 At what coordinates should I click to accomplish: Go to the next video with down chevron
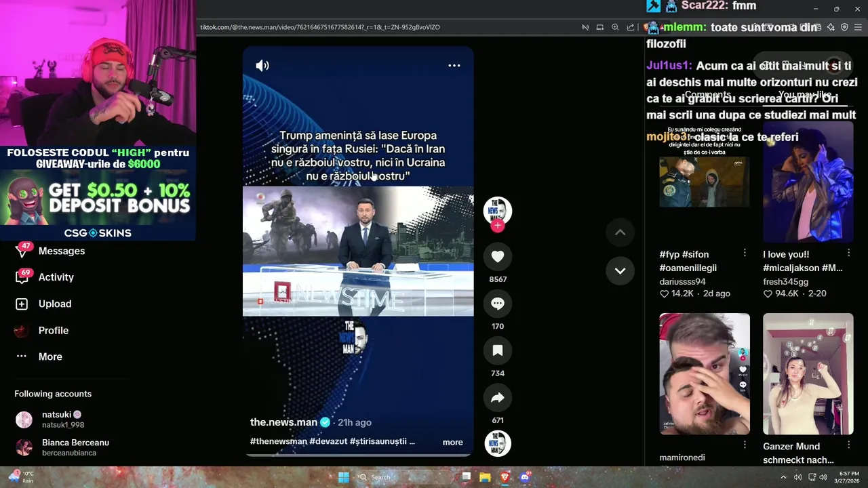click(x=620, y=270)
